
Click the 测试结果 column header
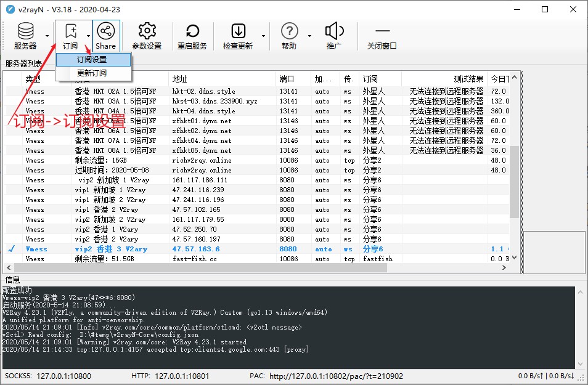(x=468, y=79)
